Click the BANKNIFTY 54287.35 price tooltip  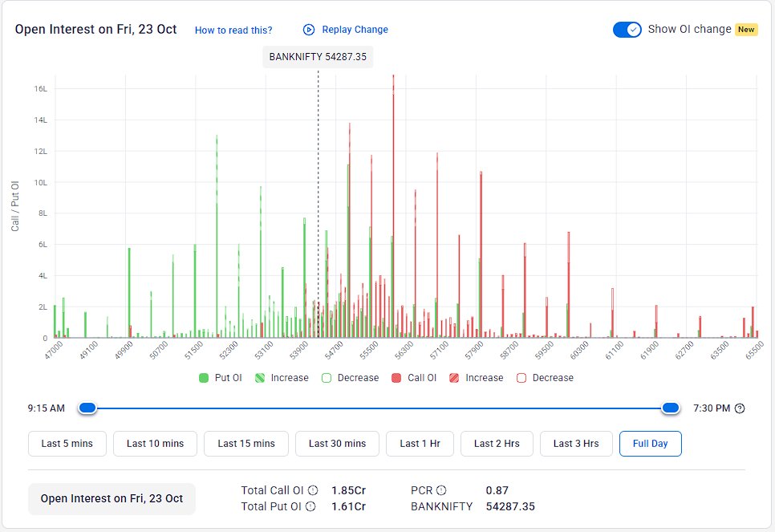point(318,57)
